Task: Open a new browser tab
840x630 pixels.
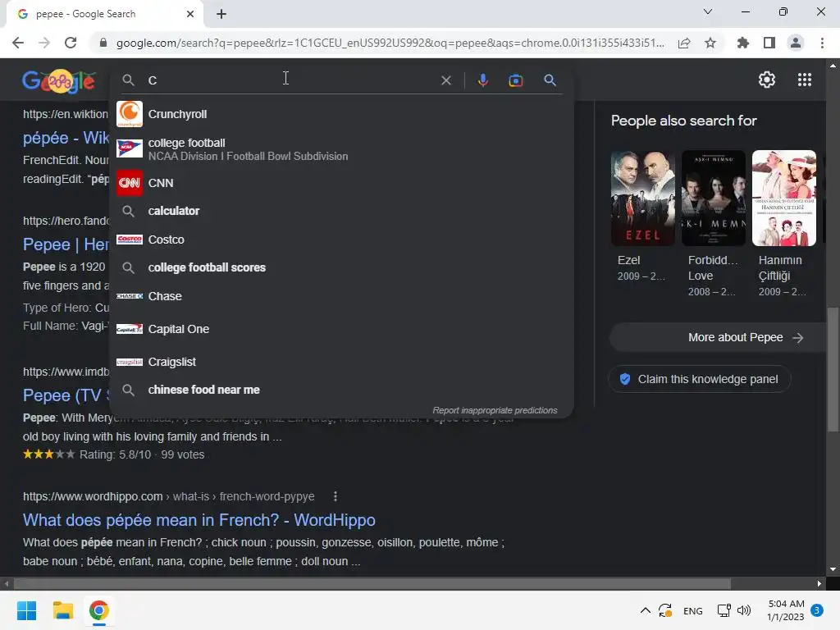Action: point(221,14)
